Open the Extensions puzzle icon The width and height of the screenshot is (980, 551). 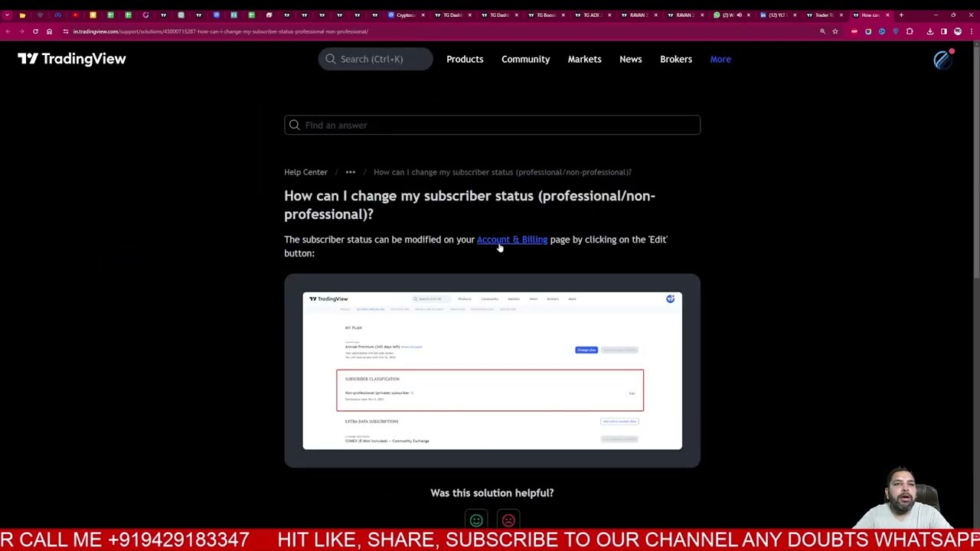pos(910,31)
